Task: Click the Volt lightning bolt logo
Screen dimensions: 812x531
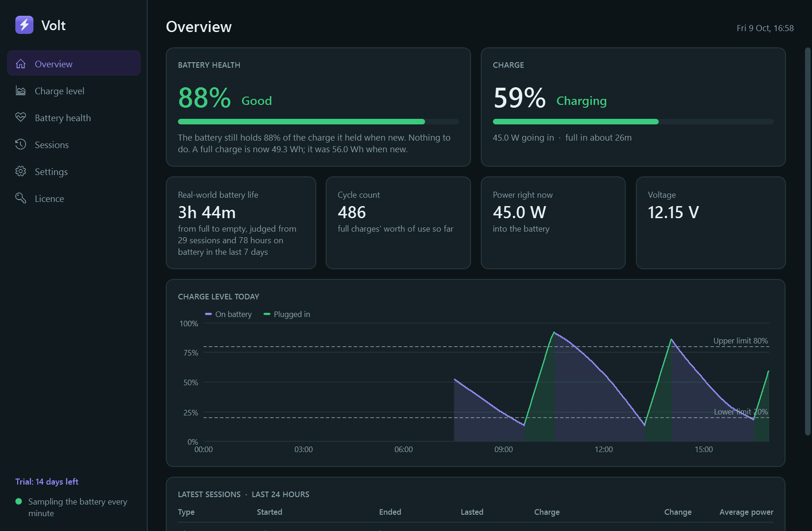Action: tap(24, 25)
